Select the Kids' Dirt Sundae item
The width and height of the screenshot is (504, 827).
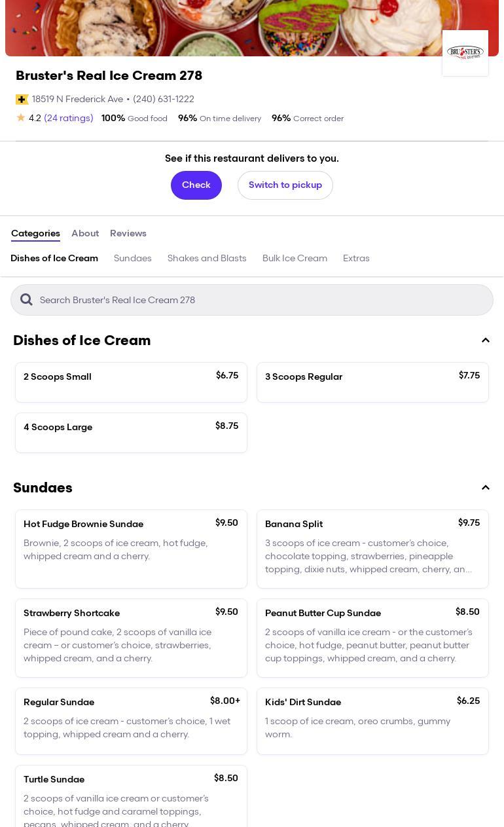pyautogui.click(x=372, y=721)
